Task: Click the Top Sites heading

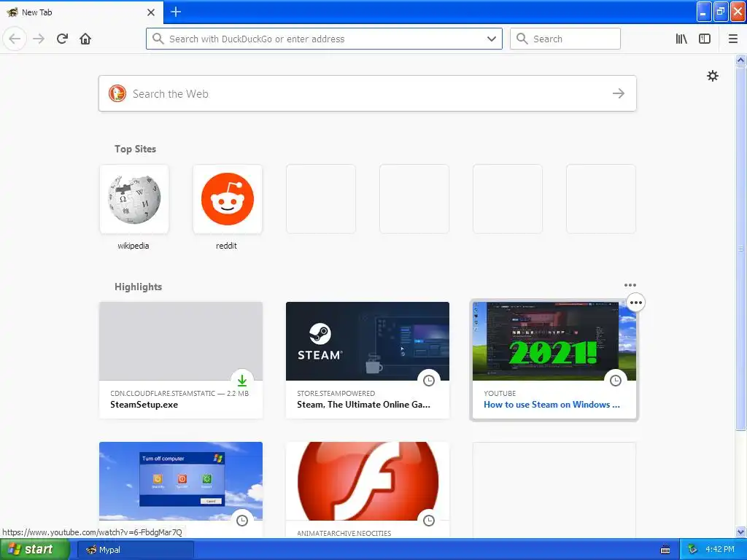Action: pyautogui.click(x=135, y=149)
